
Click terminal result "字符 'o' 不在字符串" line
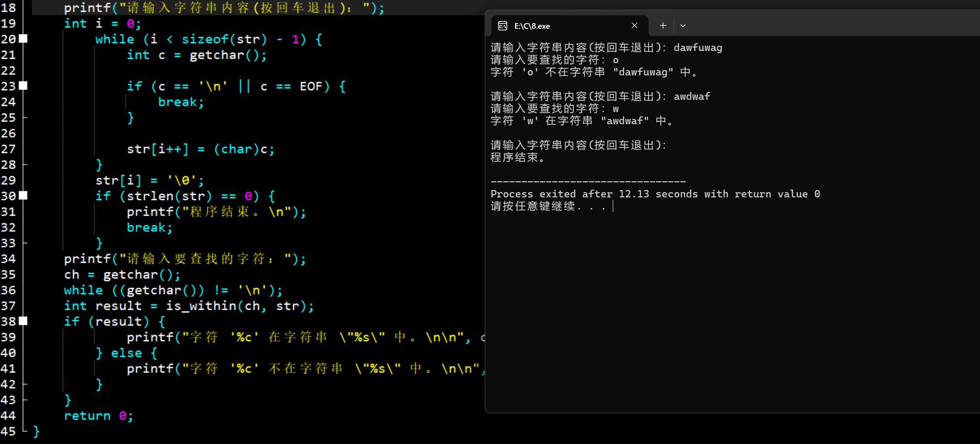pos(594,72)
